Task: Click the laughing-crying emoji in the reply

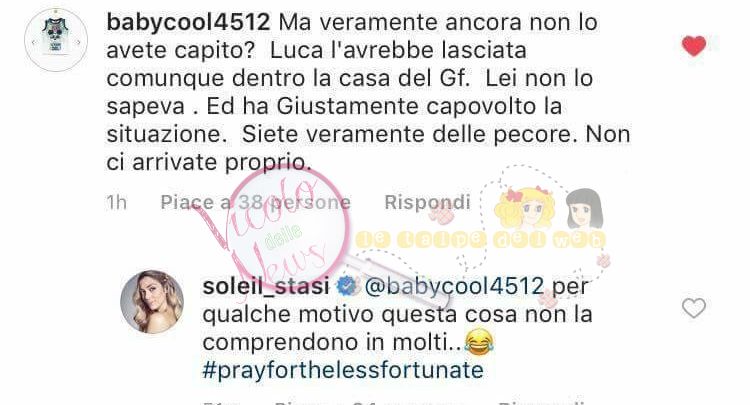Action: (x=479, y=342)
